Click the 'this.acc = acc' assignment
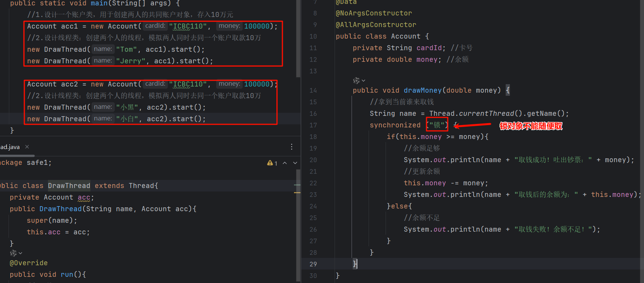Image resolution: width=644 pixels, height=283 pixels. point(56,232)
